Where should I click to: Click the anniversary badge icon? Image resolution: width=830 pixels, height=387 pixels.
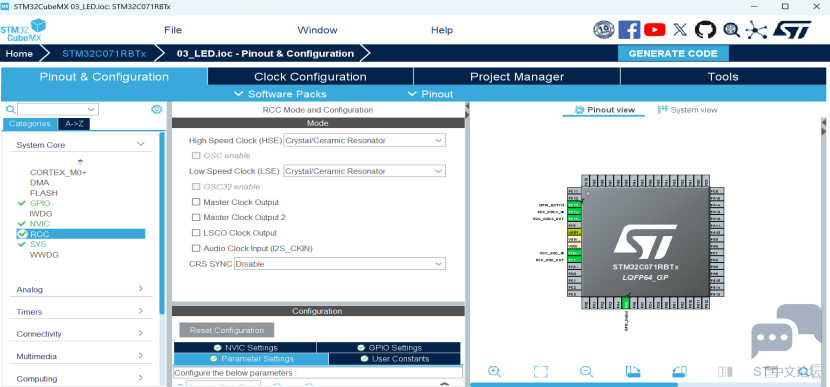[x=603, y=30]
